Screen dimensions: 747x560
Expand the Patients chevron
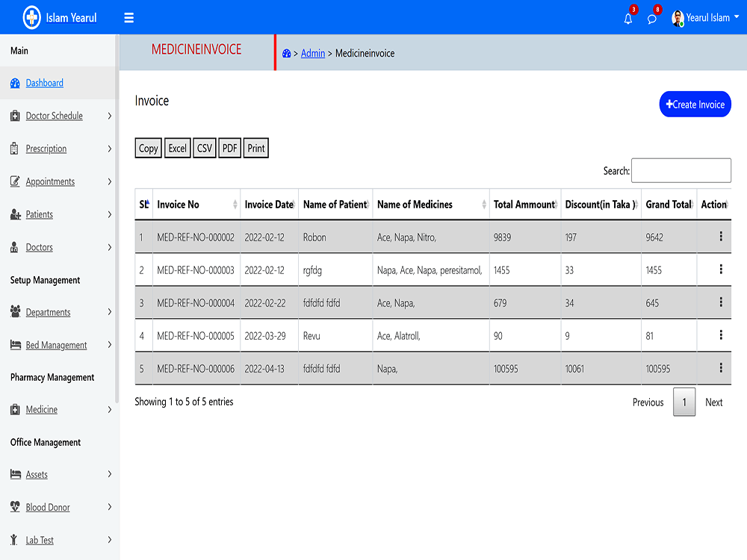click(110, 214)
